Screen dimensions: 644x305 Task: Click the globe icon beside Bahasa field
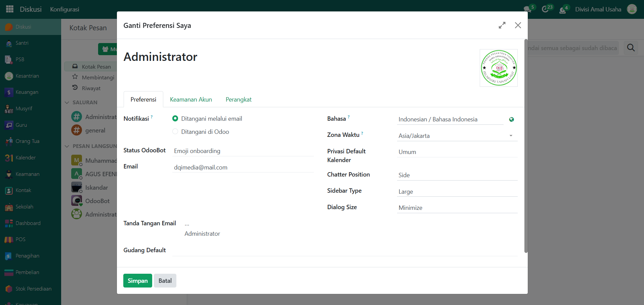pyautogui.click(x=511, y=119)
